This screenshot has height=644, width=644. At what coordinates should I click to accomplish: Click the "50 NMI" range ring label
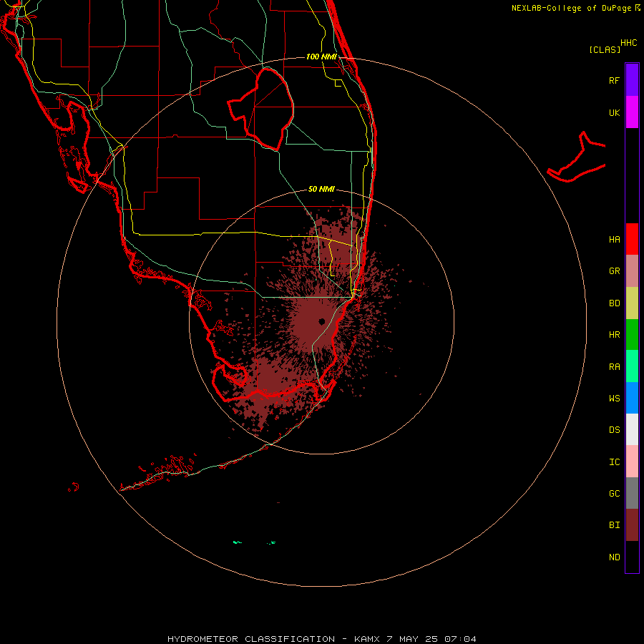[321, 189]
